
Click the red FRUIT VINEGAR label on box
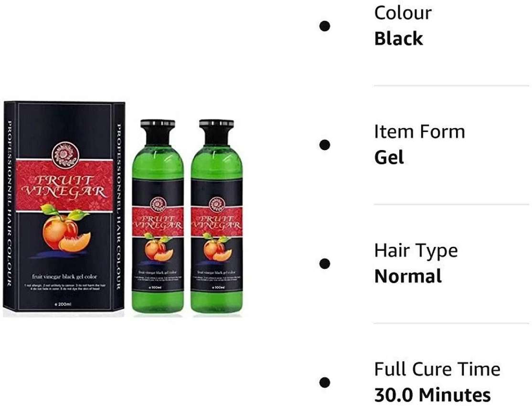(64, 185)
